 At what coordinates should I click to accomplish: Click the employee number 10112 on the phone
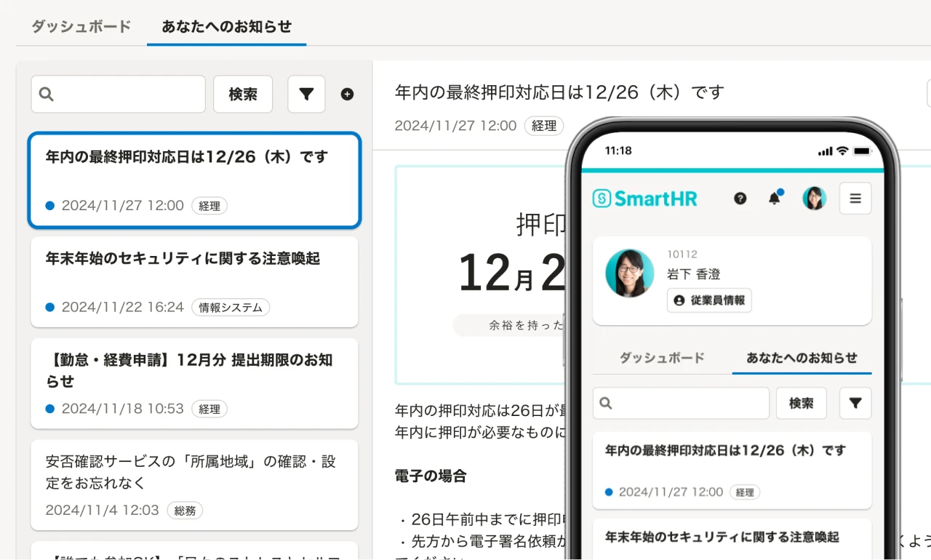682,255
